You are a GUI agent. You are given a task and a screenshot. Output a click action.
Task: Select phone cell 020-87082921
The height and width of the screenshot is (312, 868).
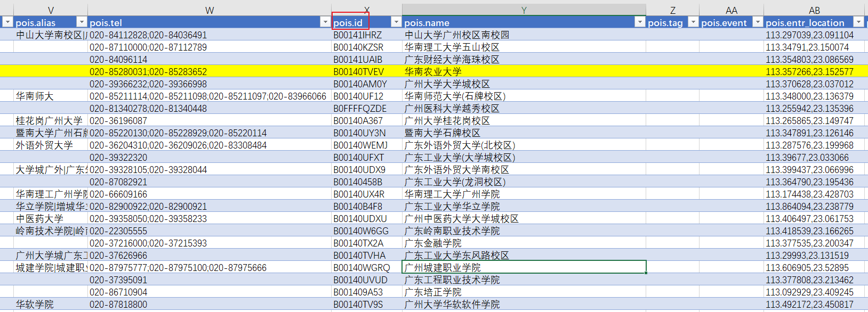click(x=210, y=182)
